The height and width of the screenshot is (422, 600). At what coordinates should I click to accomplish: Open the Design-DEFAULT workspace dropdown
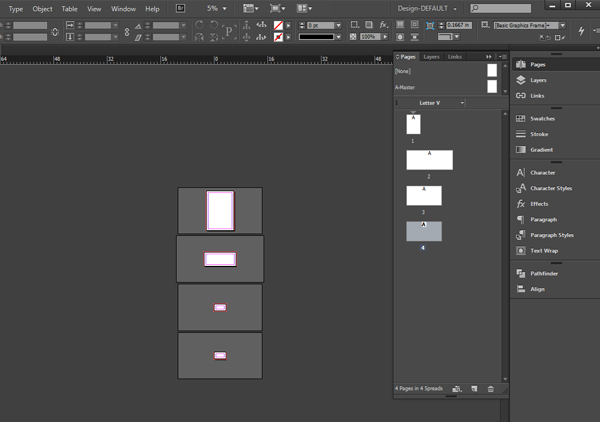pos(427,8)
